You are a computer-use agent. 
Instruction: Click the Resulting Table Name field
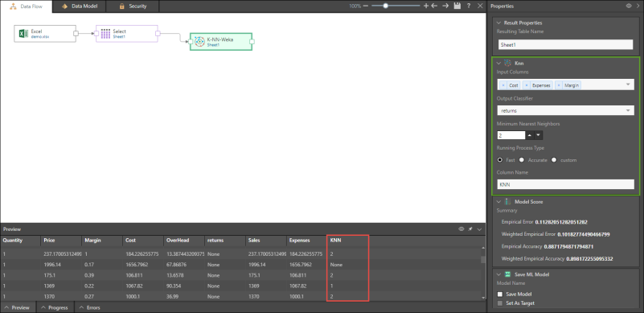[x=565, y=44]
